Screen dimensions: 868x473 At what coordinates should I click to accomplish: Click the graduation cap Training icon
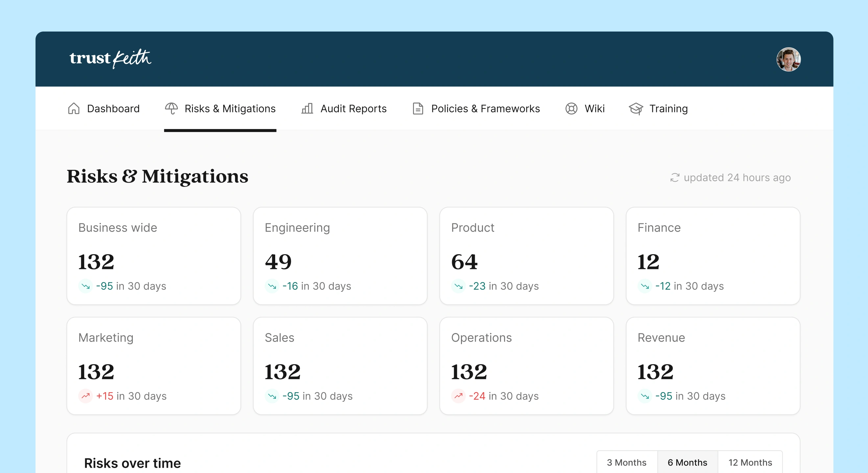click(636, 108)
